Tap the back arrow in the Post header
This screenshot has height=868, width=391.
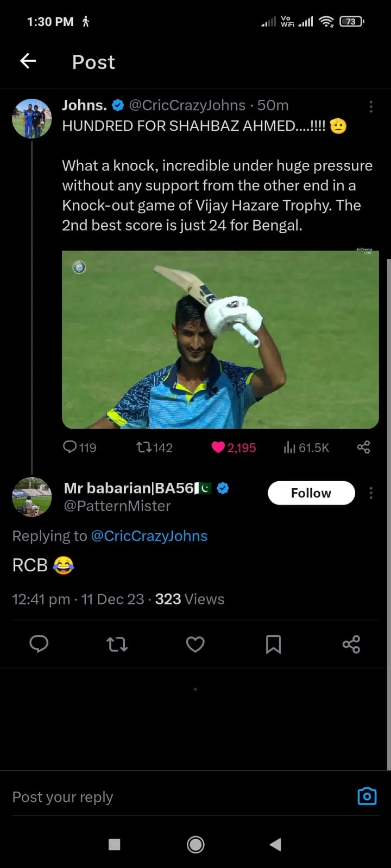pyautogui.click(x=28, y=61)
